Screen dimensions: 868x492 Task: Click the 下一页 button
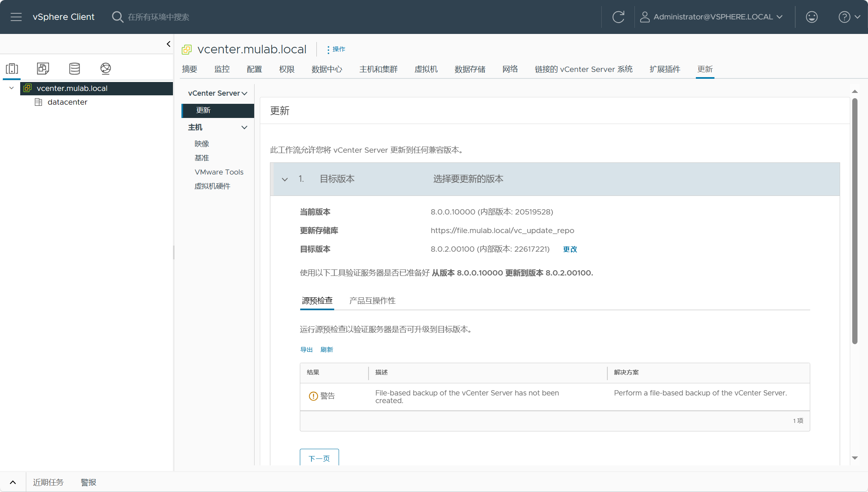coord(319,458)
